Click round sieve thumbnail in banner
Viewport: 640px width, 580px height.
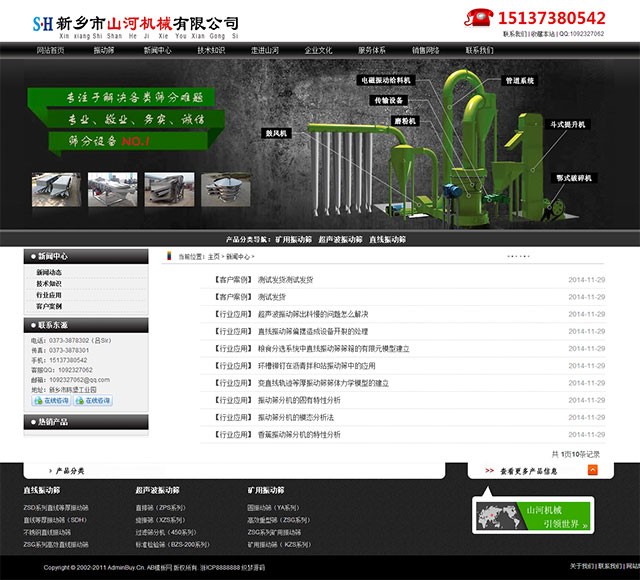point(226,189)
